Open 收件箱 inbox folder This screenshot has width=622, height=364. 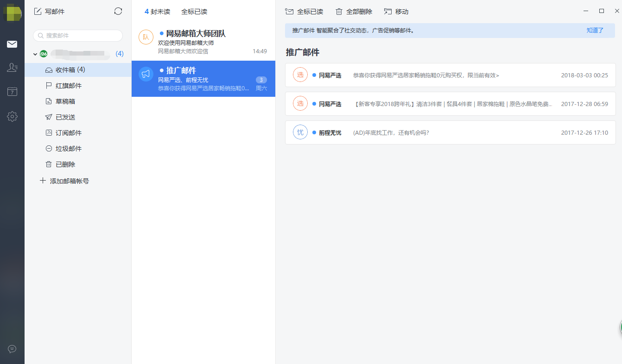tap(78, 70)
